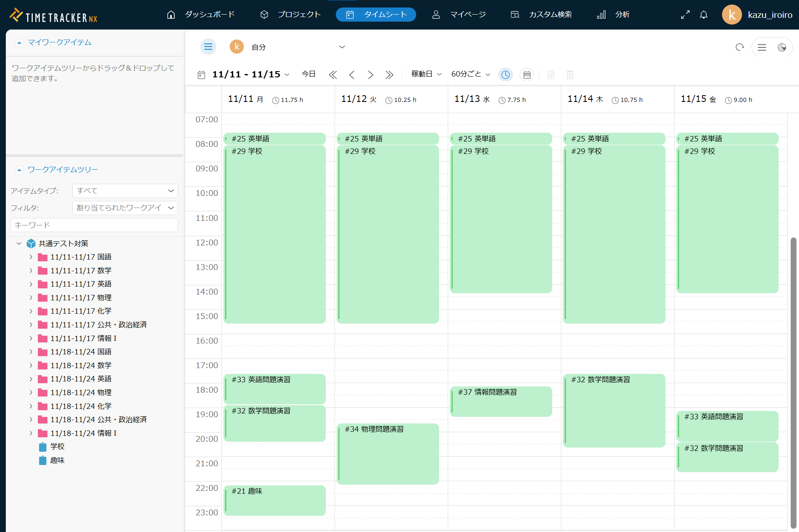The width and height of the screenshot is (799, 532).
Task: Go to previous week with left chevron
Action: point(352,75)
